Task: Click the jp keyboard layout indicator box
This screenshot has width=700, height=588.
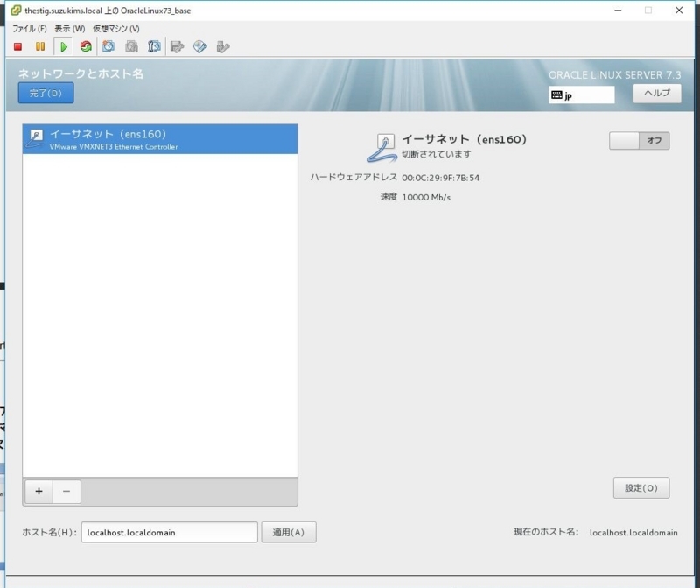Action: [x=581, y=94]
